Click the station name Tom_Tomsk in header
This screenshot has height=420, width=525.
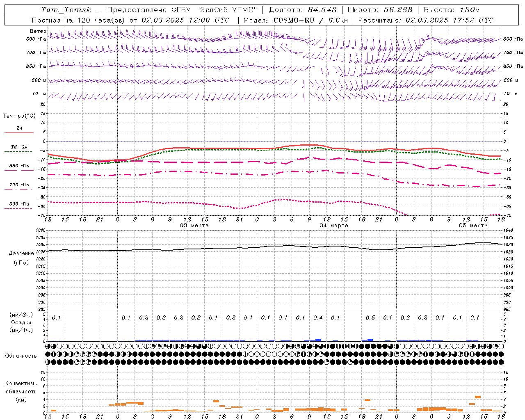pos(66,10)
